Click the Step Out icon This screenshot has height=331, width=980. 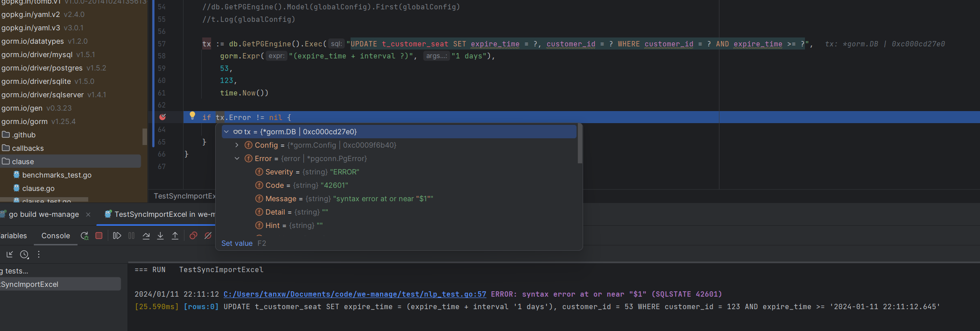pyautogui.click(x=175, y=236)
